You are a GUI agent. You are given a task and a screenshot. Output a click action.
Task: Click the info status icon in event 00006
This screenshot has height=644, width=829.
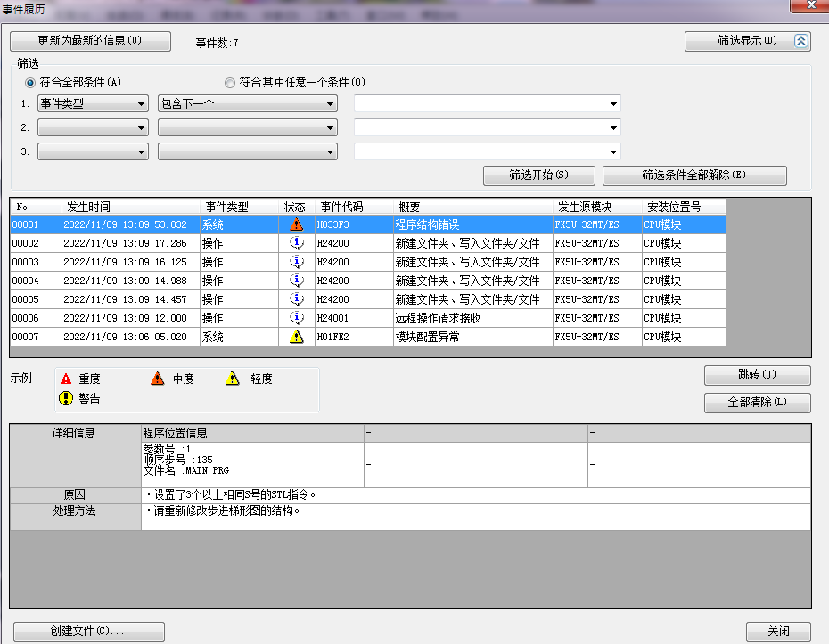(297, 318)
